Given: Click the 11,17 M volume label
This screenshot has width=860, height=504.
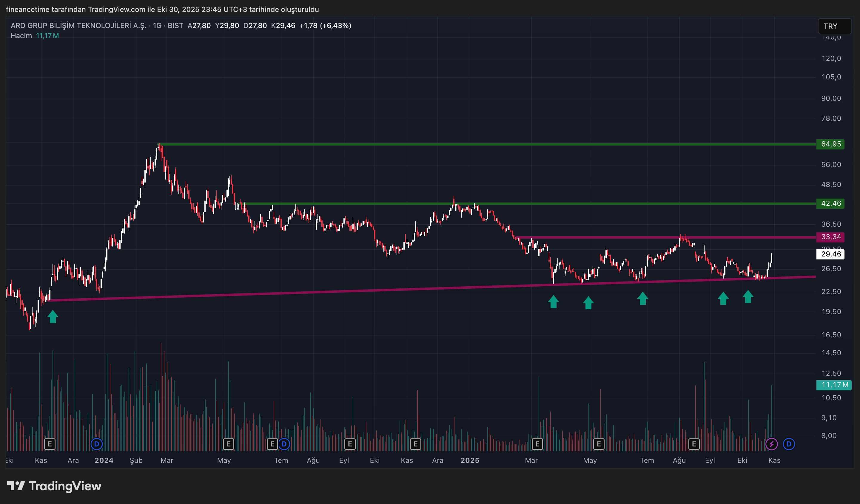Looking at the screenshot, I should point(834,385).
